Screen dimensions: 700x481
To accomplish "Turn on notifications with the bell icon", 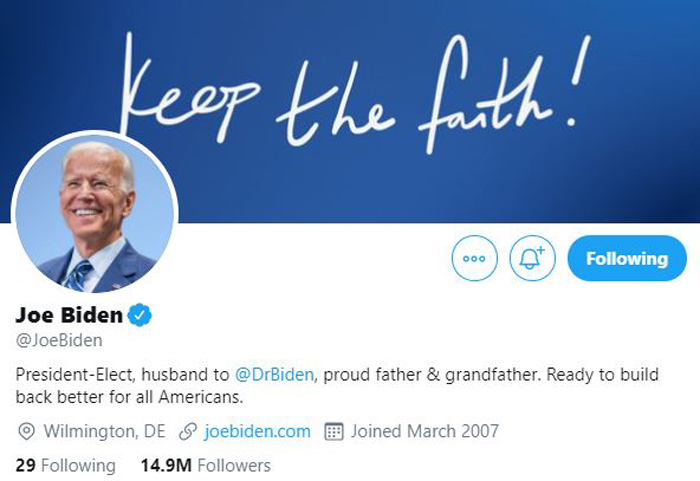I will [531, 259].
